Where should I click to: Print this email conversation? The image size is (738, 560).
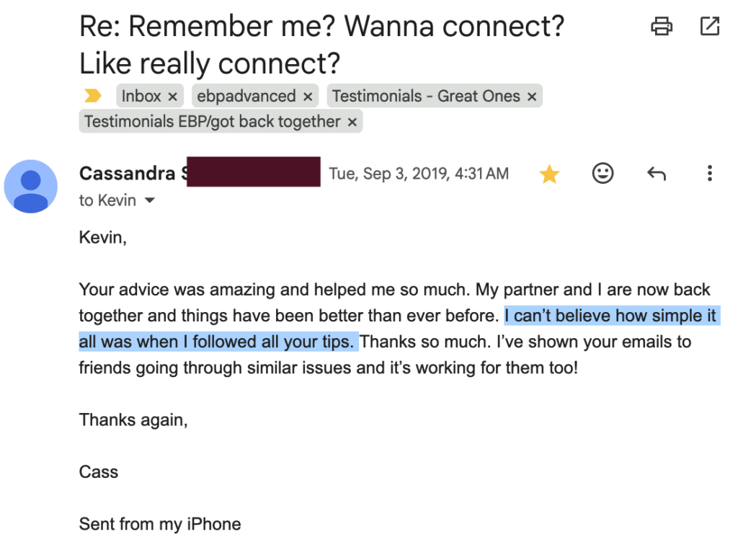[x=662, y=27]
